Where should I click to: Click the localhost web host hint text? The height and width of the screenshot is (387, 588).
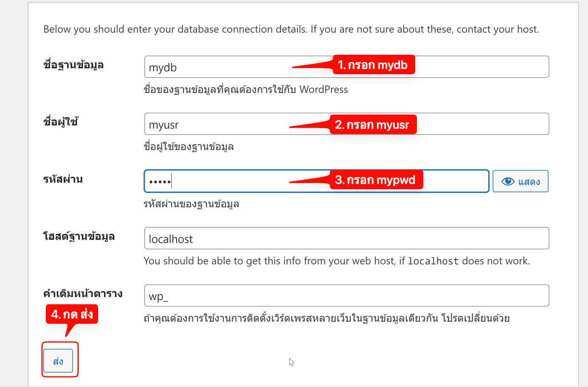coord(337,261)
